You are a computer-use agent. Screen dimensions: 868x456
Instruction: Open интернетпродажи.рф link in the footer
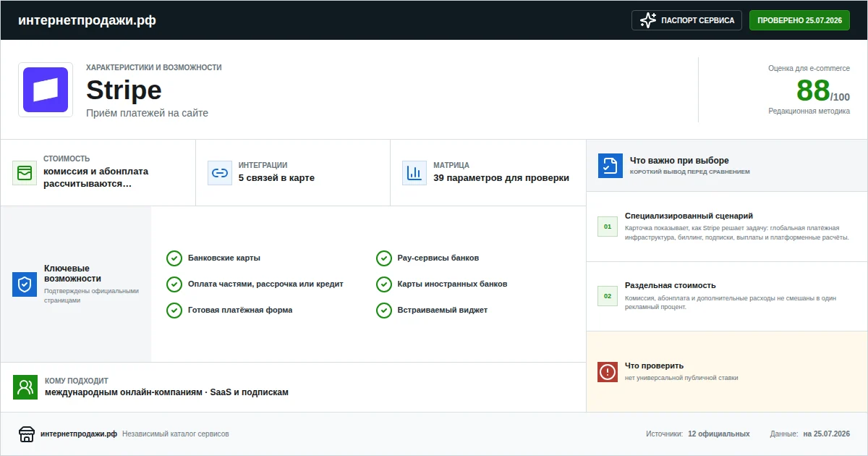(79, 434)
